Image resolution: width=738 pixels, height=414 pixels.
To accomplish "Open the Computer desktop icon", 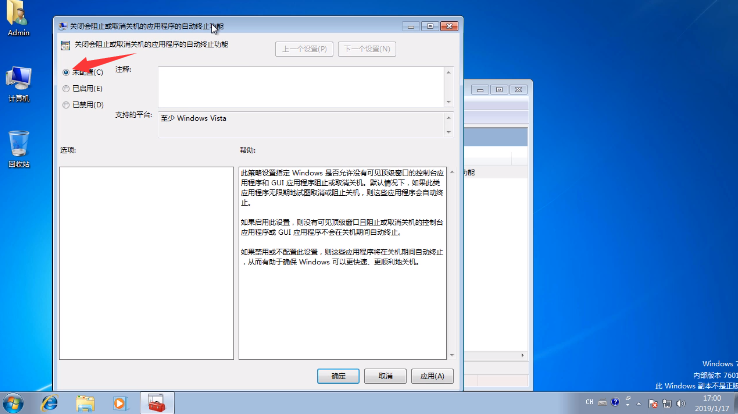I will (x=18, y=81).
